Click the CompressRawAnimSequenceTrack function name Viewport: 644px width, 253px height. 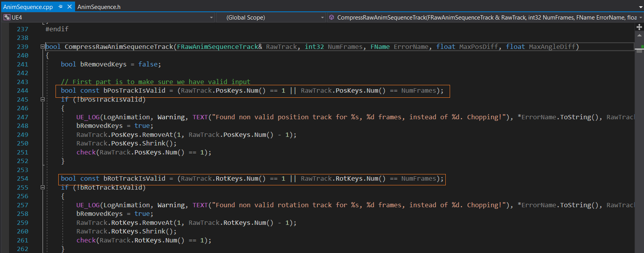pyautogui.click(x=119, y=47)
